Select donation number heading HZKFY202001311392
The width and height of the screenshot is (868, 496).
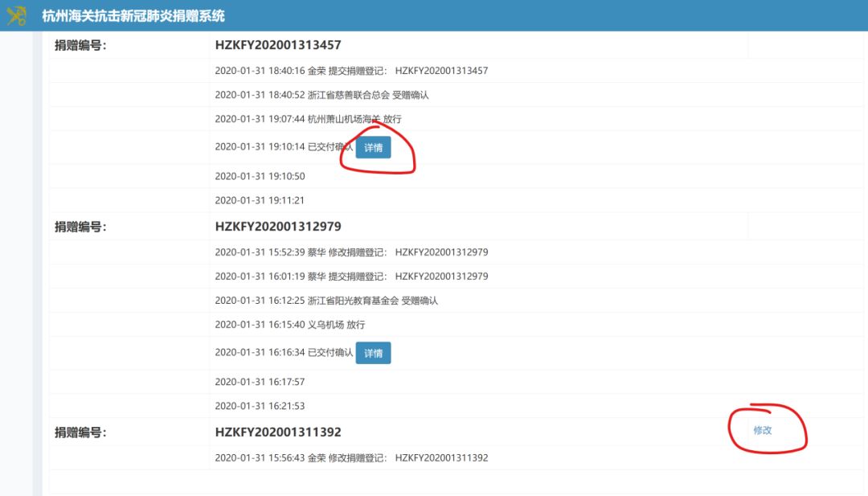point(278,432)
